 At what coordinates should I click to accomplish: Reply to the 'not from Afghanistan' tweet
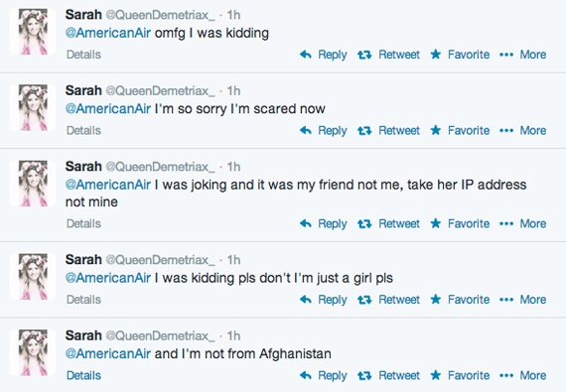coord(323,376)
